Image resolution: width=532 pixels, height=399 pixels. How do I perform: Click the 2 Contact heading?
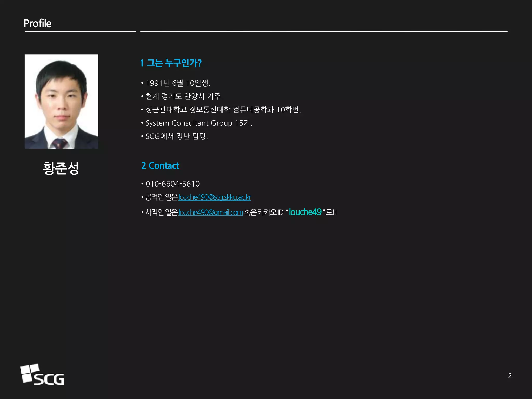click(x=160, y=165)
